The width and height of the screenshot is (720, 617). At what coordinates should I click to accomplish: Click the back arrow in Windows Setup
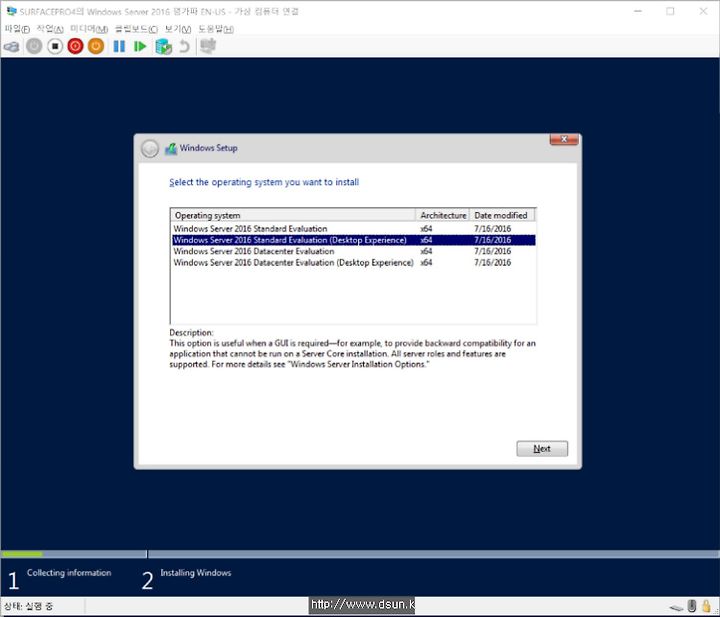coord(150,148)
